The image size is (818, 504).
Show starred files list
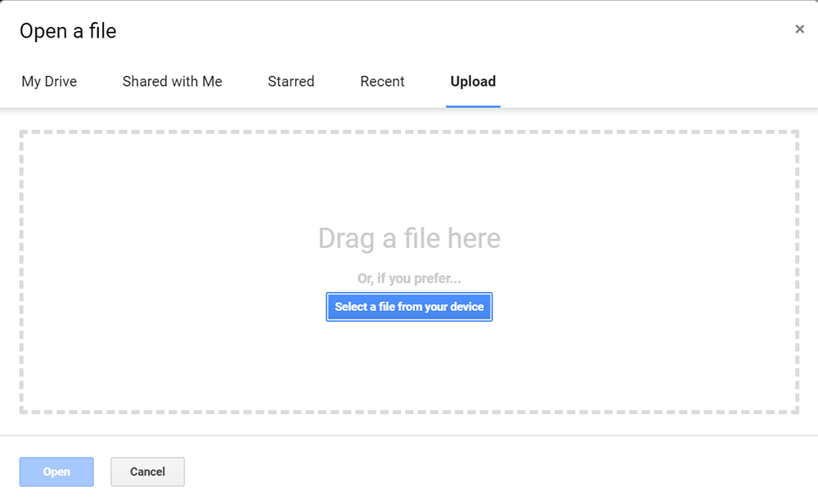coord(290,82)
